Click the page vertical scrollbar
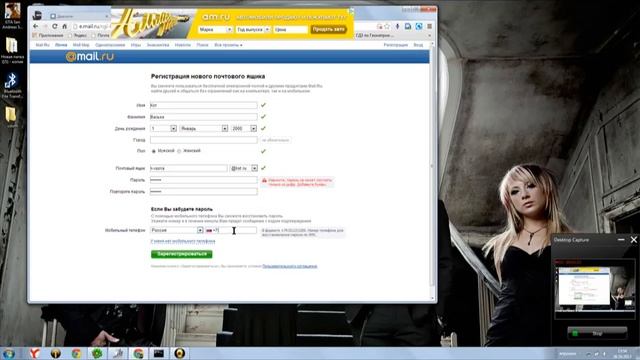 (x=433, y=167)
